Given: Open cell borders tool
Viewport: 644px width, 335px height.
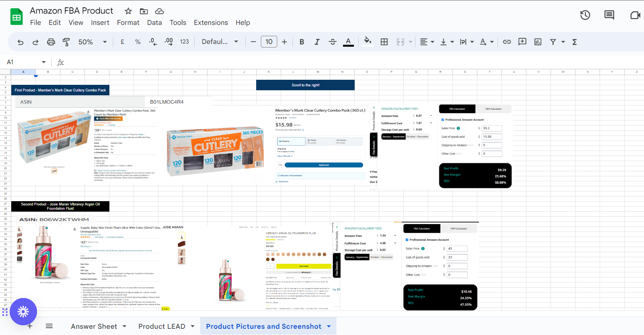Looking at the screenshot, I should point(384,42).
